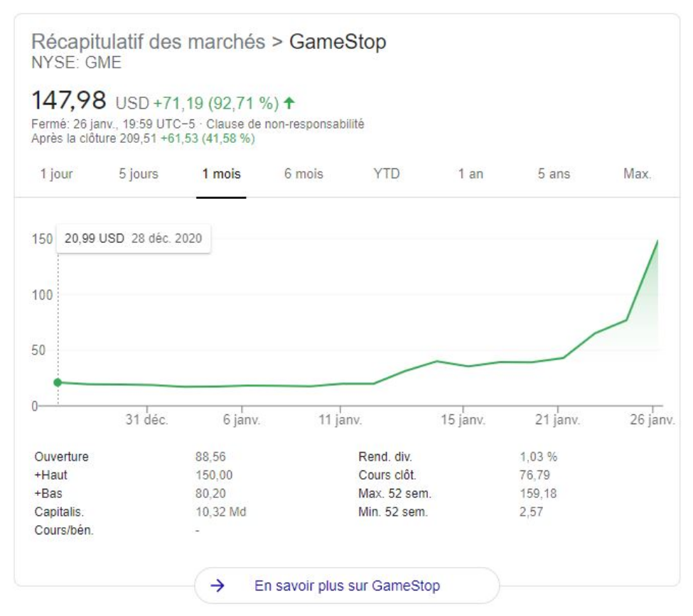Select the 1 jour time range tab
The height and width of the screenshot is (616, 693).
click(56, 174)
